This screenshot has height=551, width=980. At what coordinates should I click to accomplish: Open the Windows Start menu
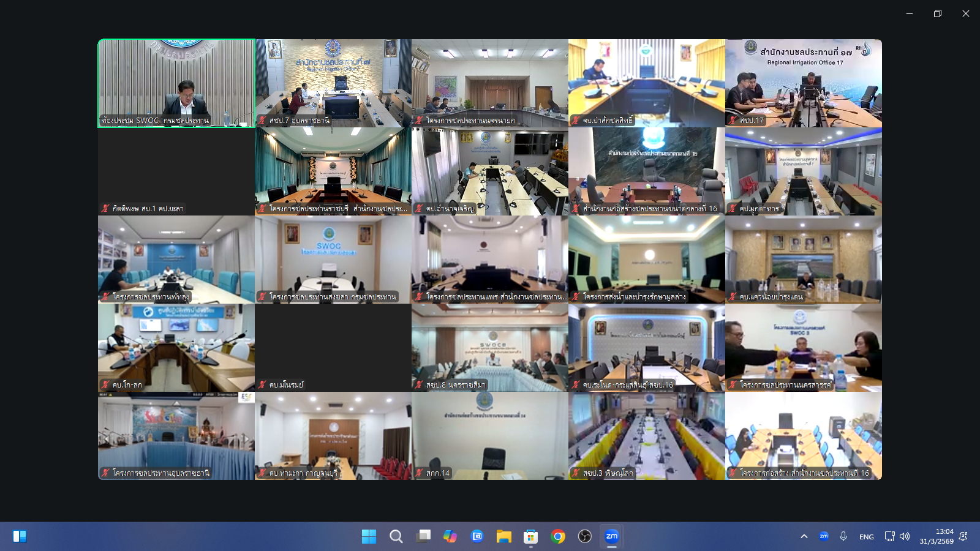(x=369, y=536)
